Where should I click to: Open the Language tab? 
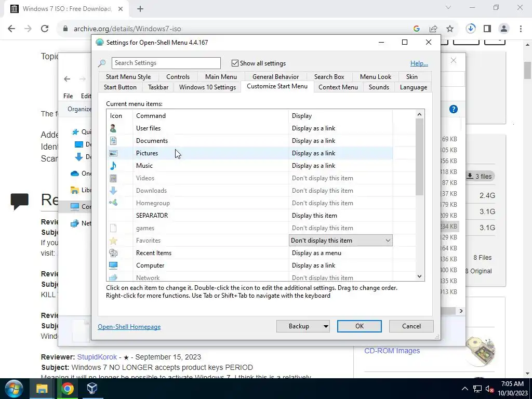point(413,87)
